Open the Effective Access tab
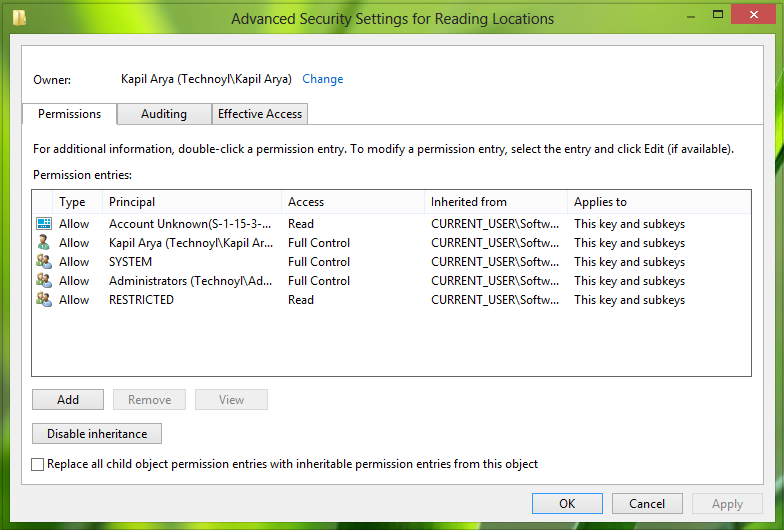The image size is (784, 530). pyautogui.click(x=260, y=114)
